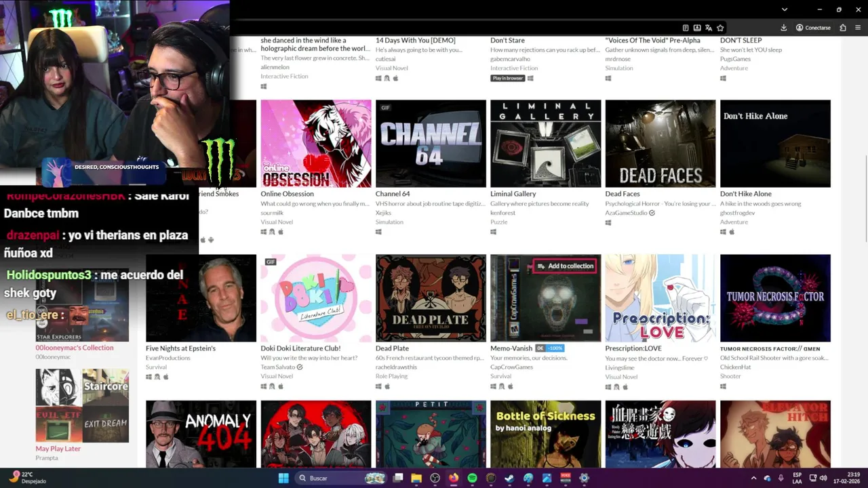This screenshot has height=488, width=868.
Task: Open Settings gear from the taskbar
Action: pyautogui.click(x=584, y=478)
